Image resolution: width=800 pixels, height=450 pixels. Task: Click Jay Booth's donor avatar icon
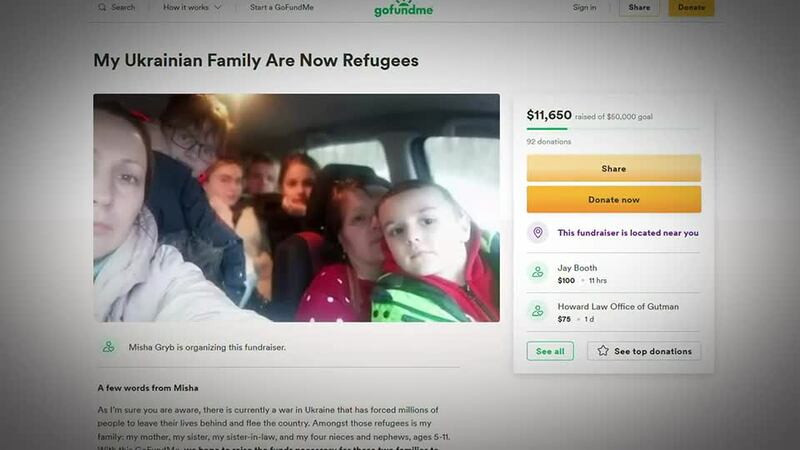(x=538, y=272)
